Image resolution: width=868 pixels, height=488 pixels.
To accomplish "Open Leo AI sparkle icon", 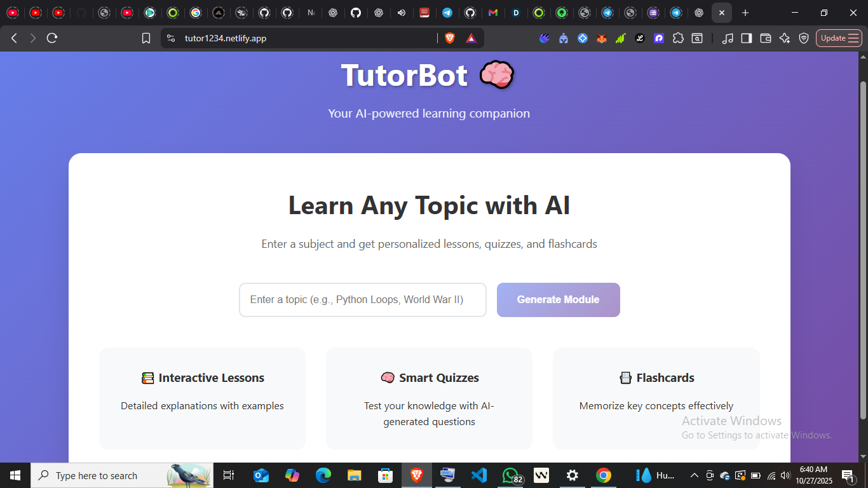I will 785,38.
